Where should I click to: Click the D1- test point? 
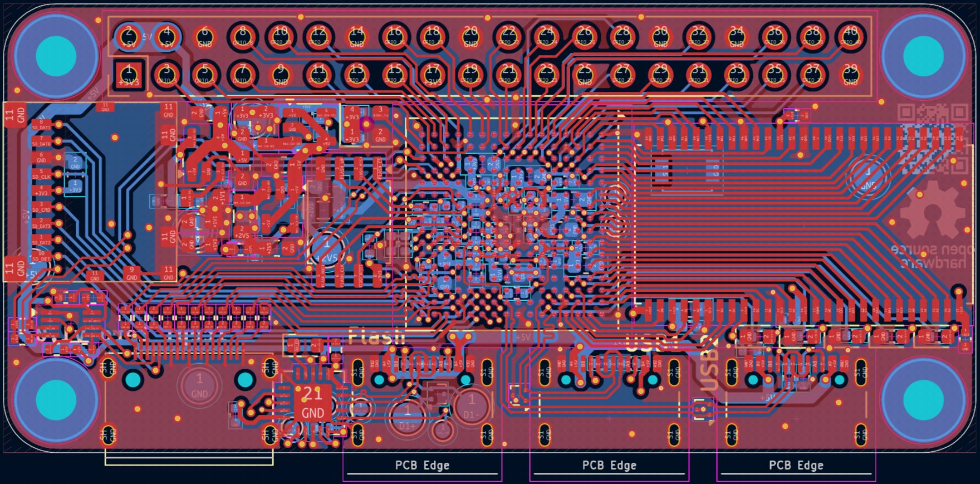coord(471,405)
